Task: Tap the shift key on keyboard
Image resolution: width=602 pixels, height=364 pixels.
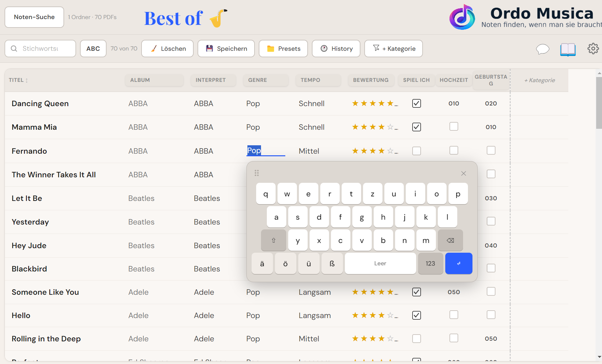Action: click(274, 240)
